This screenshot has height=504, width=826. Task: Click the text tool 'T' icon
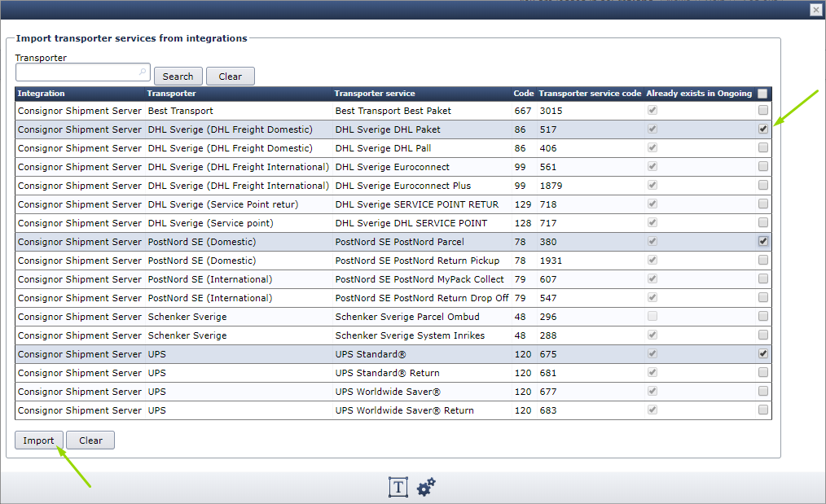(398, 487)
